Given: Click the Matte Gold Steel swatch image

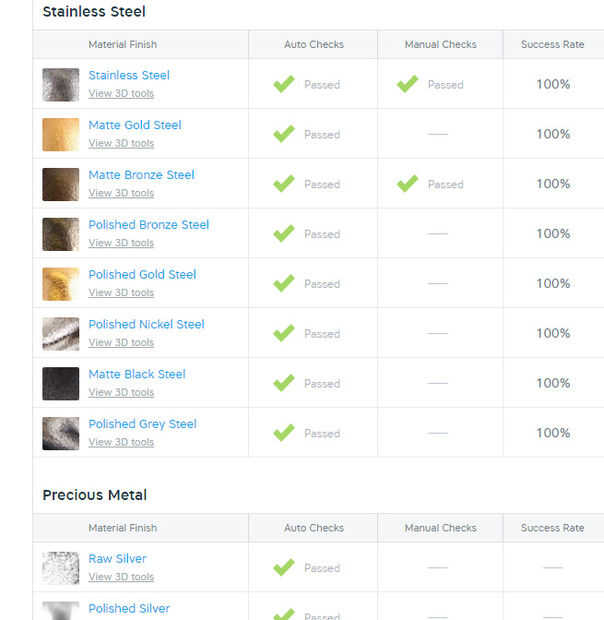Looking at the screenshot, I should click(60, 134).
